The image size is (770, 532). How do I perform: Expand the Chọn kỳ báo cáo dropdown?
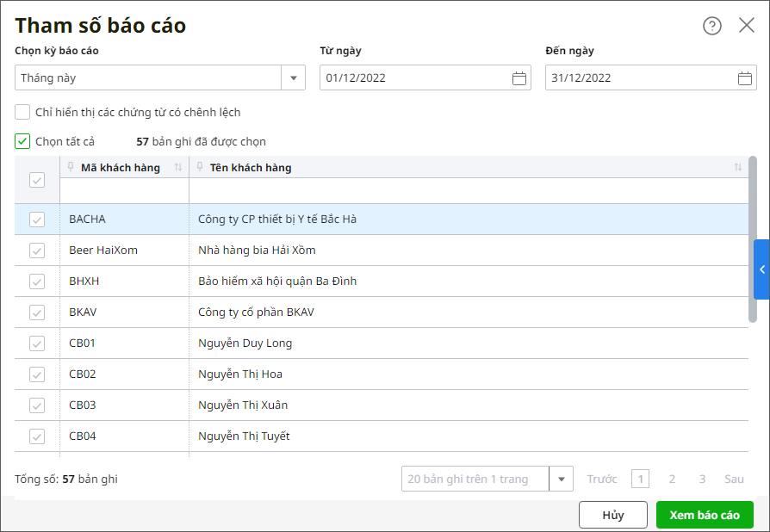pyautogui.click(x=294, y=78)
